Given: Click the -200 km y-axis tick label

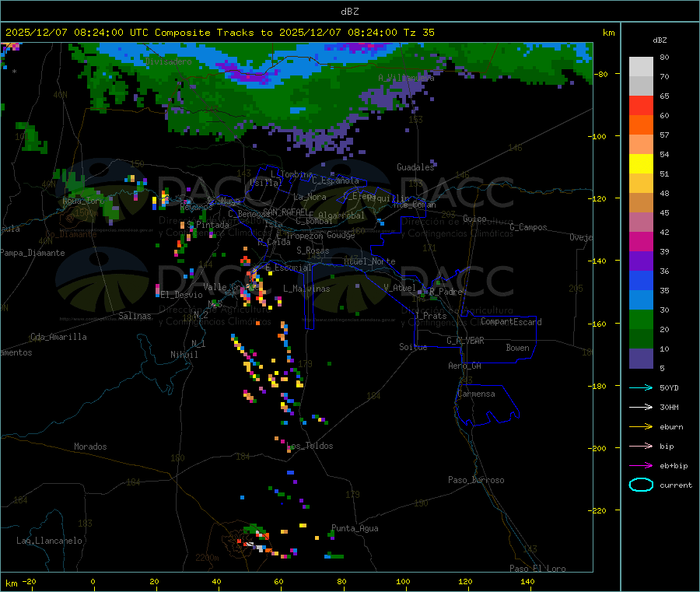Looking at the screenshot, I should 599,448.
